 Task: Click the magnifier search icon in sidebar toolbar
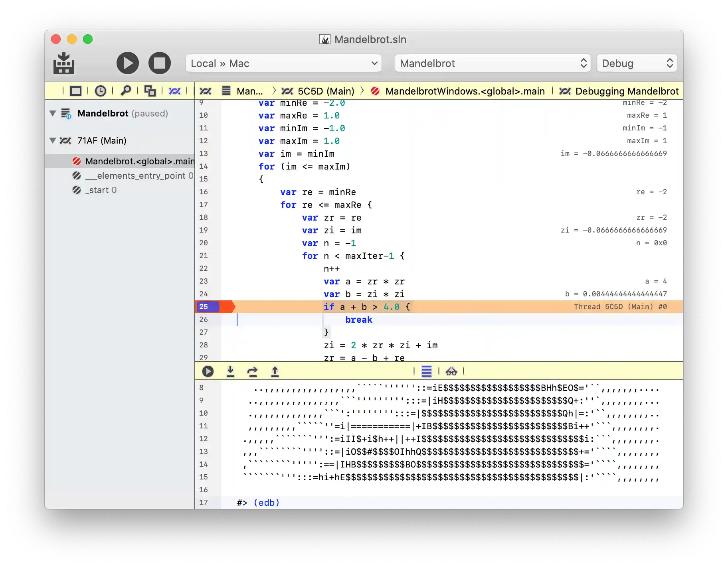click(x=125, y=91)
